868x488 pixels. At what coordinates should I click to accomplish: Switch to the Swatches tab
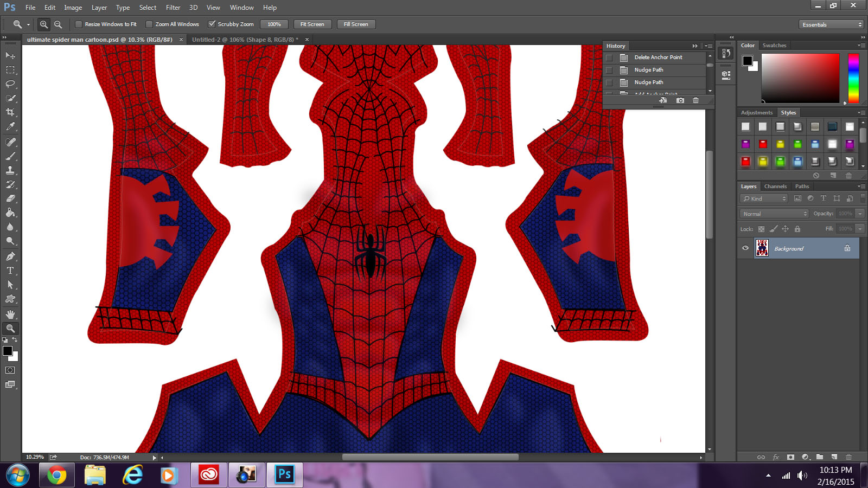[x=774, y=46]
